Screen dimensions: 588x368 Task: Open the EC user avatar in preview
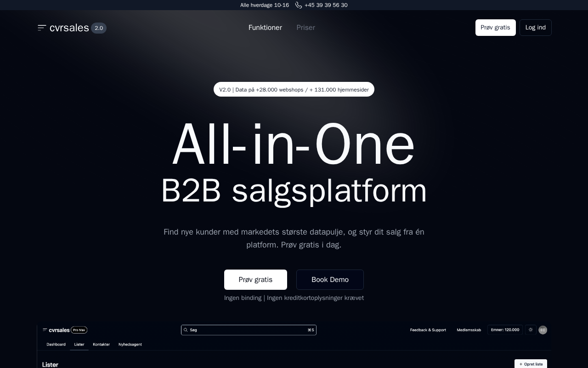(543, 330)
